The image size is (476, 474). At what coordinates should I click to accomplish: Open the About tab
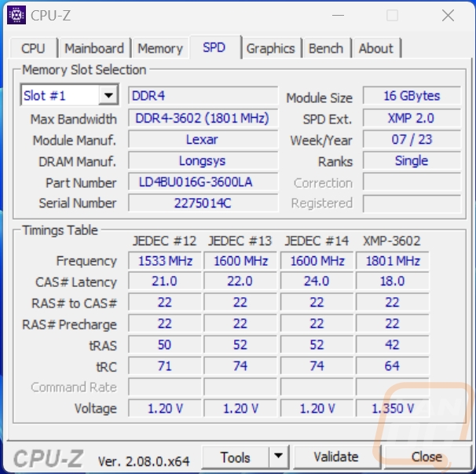click(x=375, y=48)
